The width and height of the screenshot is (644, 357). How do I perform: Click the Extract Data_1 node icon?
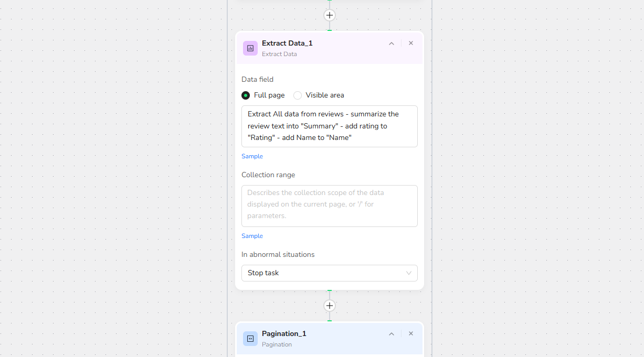coord(250,48)
